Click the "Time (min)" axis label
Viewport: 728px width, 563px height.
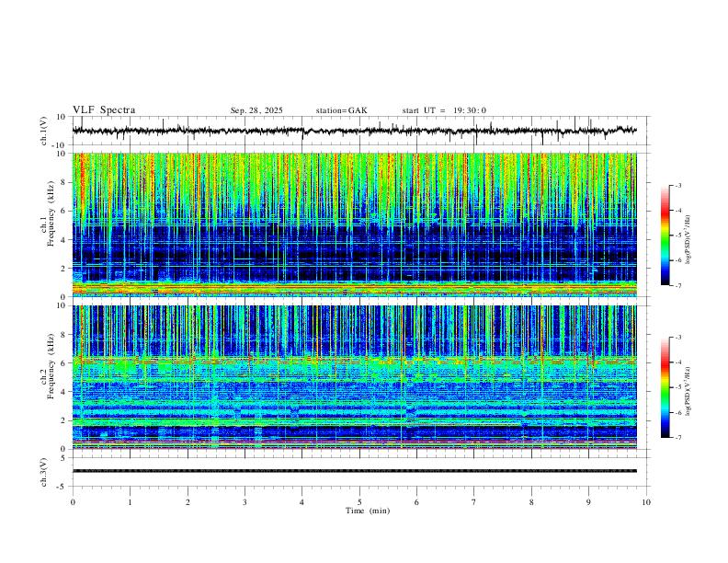tap(368, 511)
